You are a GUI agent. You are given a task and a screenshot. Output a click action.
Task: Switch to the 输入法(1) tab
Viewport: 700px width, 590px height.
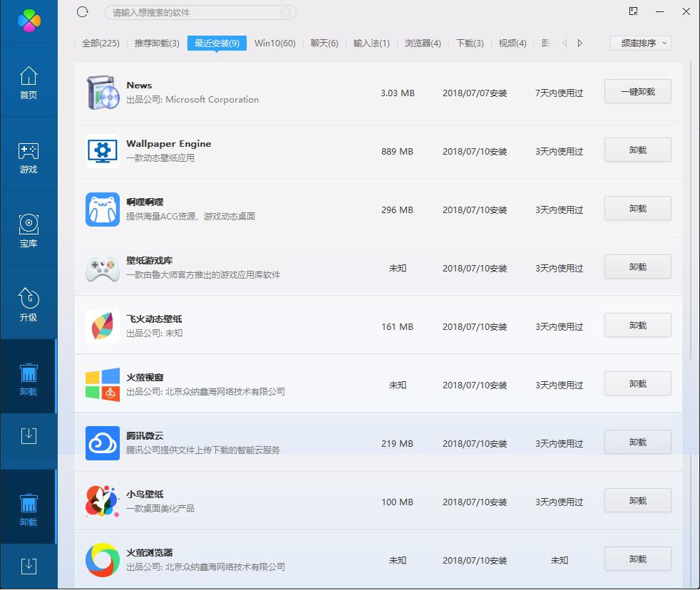371,43
